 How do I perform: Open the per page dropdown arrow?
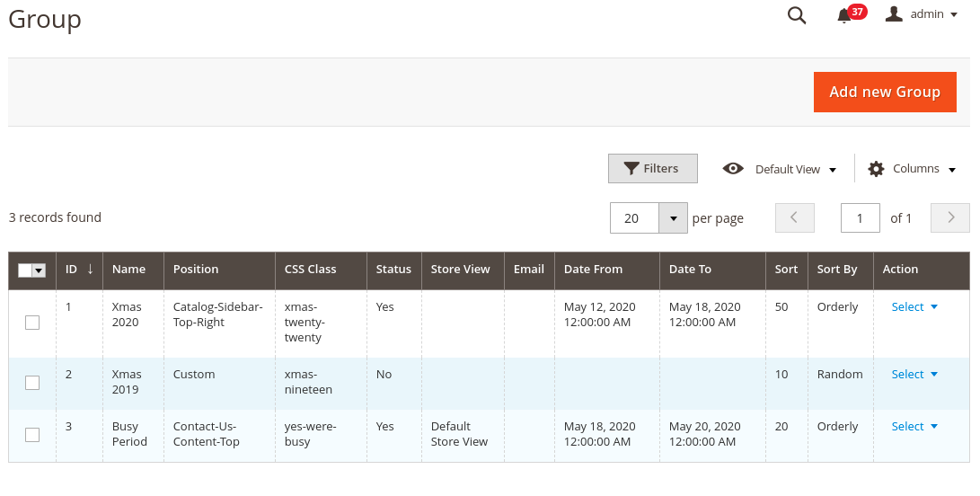[673, 218]
